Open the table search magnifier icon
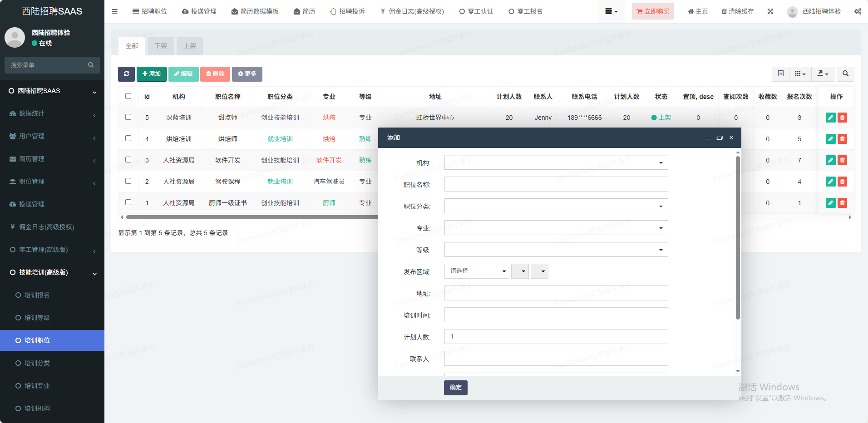 [845, 74]
